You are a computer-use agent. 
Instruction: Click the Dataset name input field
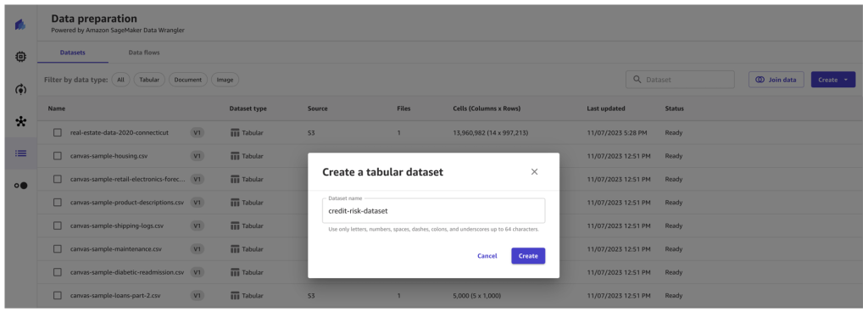point(433,211)
